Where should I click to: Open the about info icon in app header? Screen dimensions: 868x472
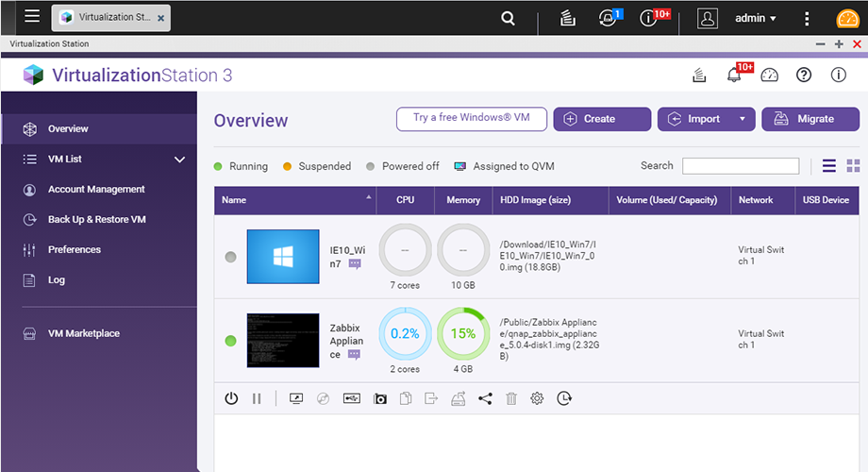[838, 75]
